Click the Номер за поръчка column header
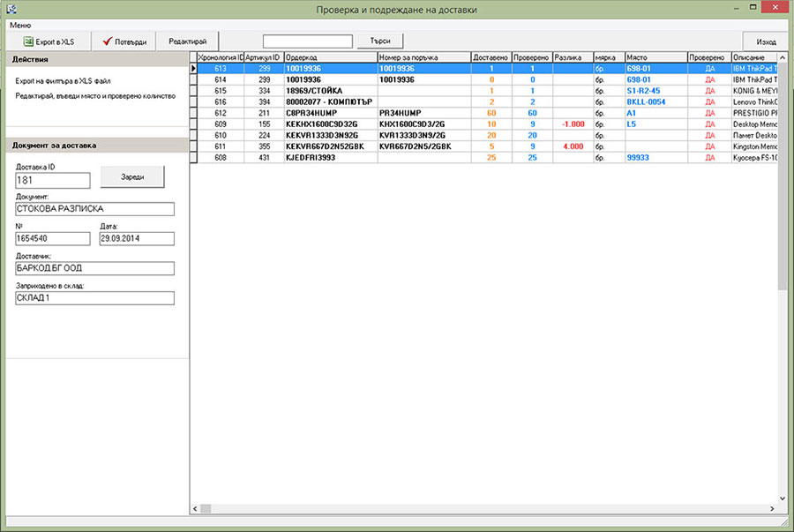This screenshot has height=532, width=794. click(424, 57)
